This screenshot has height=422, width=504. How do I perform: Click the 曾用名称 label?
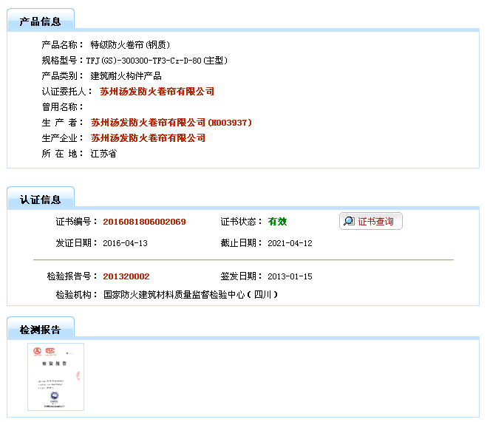[62, 107]
